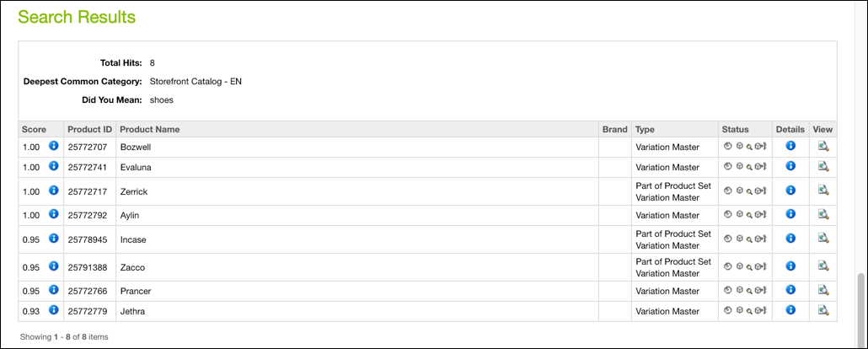868x349 pixels.
Task: Open Details info icon for Zerrick
Action: click(x=790, y=190)
